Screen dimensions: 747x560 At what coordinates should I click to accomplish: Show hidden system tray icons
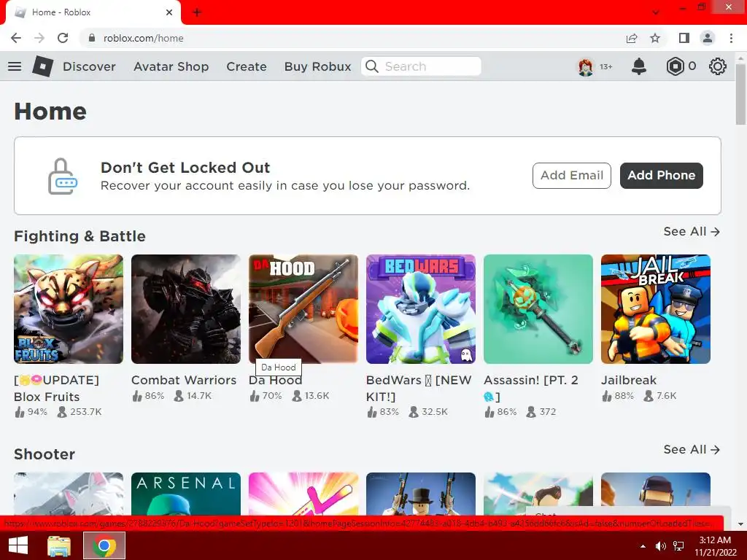point(643,546)
